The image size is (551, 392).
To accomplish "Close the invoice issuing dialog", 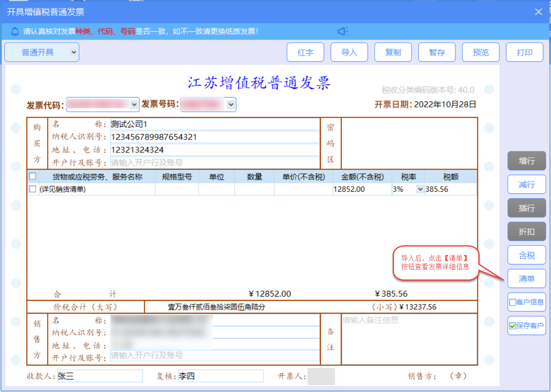I will coord(539,12).
